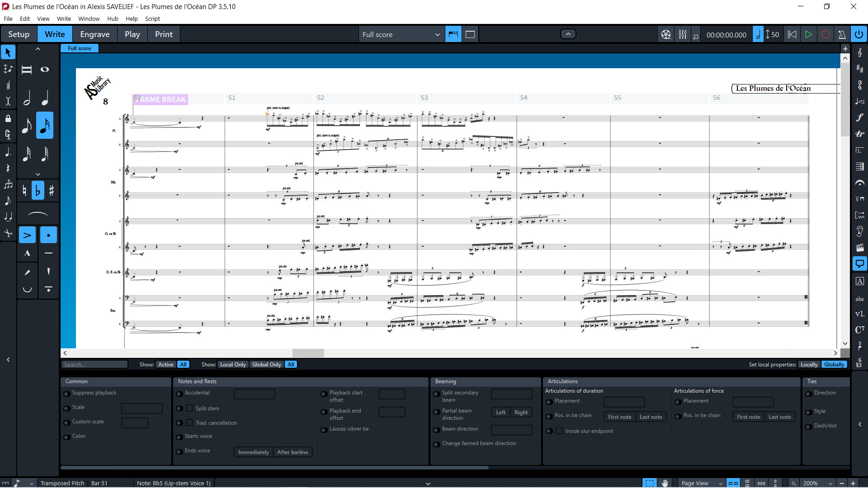
Task: Select the arrow selection tool
Action: coord(8,52)
